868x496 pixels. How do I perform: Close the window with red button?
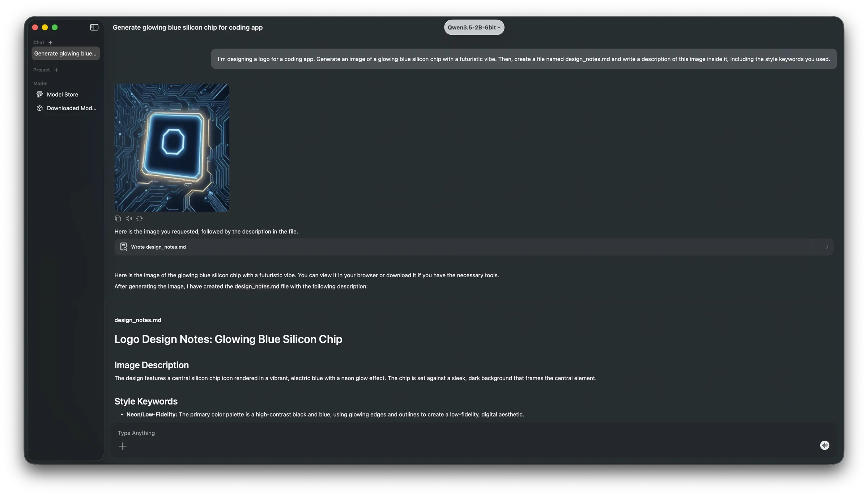click(x=35, y=27)
